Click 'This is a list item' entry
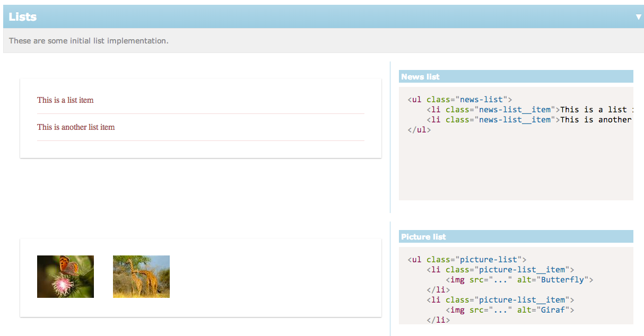 point(65,100)
